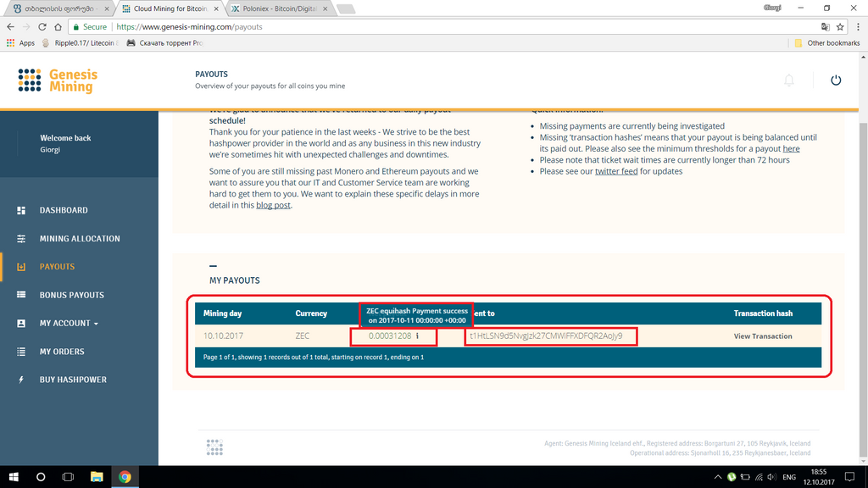Click the Transaction hash column header

click(x=763, y=313)
